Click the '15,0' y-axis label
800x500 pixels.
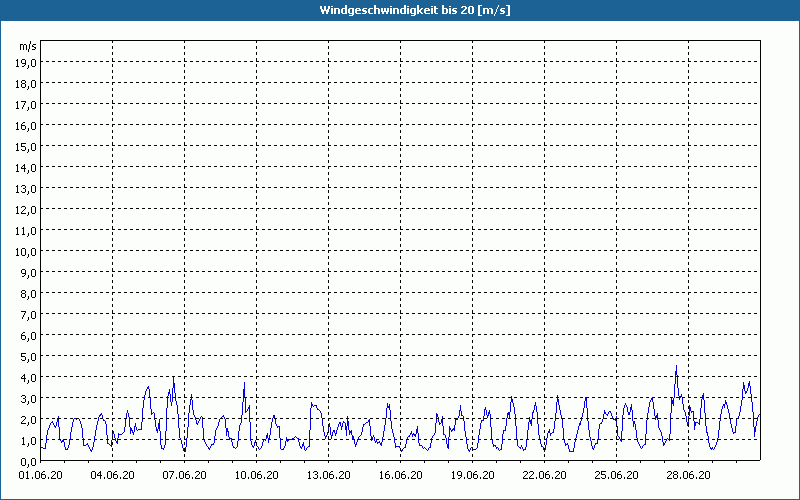point(26,147)
